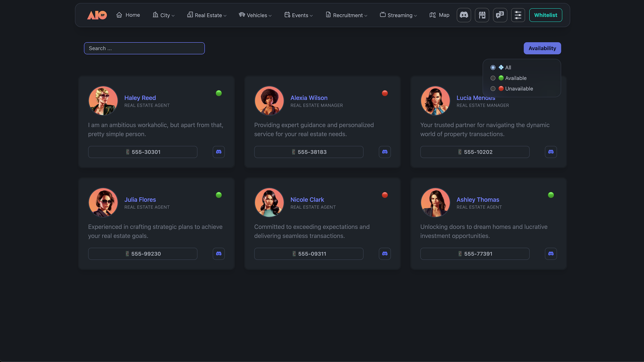Click the store icon in navbar
Screen dimensions: 644x362
click(482, 15)
